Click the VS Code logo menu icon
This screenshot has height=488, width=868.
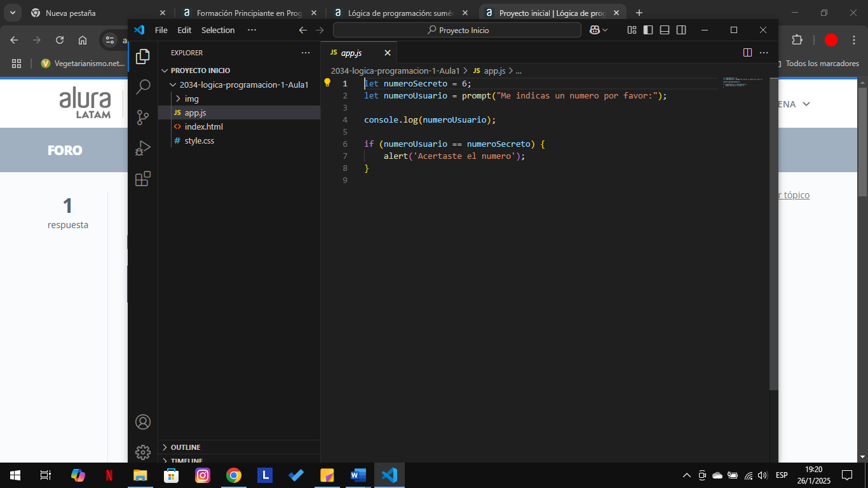click(139, 30)
